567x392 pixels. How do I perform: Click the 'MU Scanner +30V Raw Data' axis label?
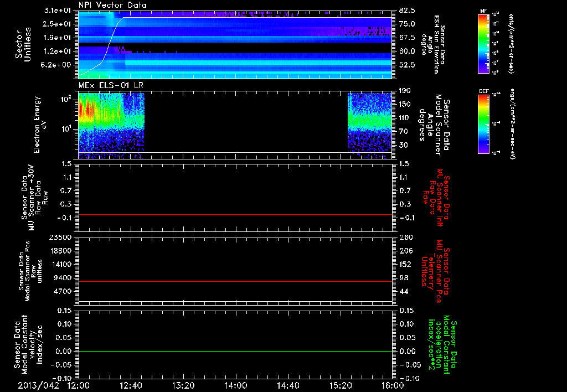34,198
